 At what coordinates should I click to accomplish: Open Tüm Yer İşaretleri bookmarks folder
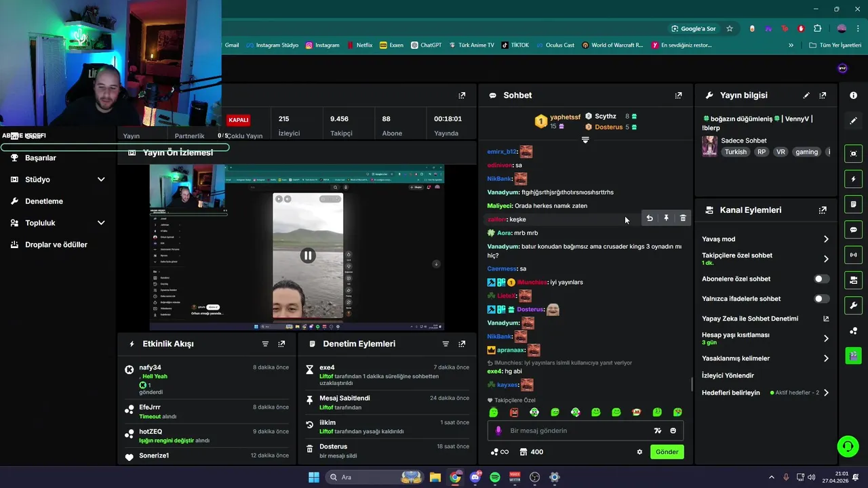[x=835, y=45]
